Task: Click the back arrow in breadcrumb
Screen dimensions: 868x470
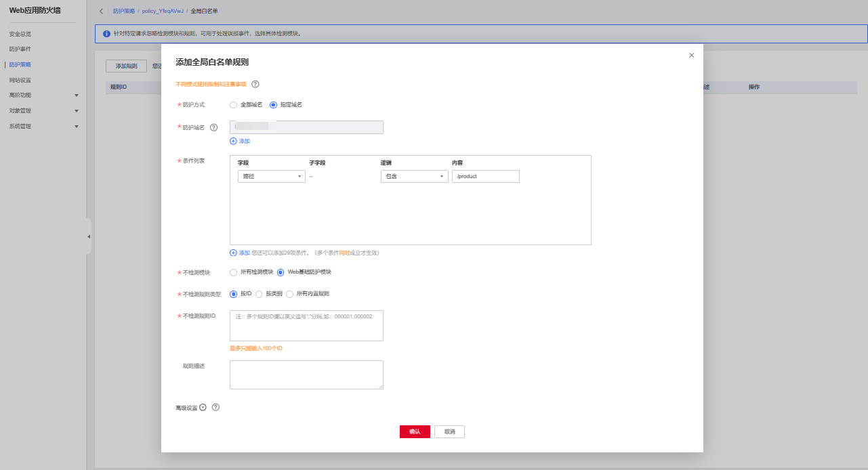Action: click(102, 12)
